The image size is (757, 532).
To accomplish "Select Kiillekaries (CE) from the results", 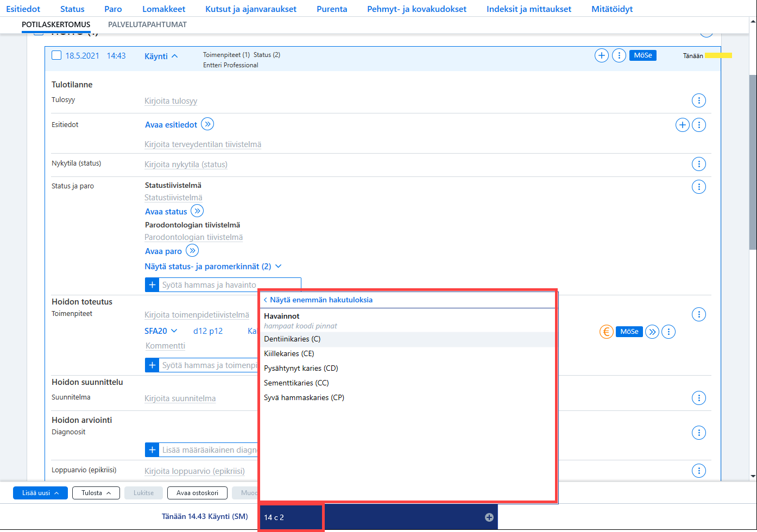I will pos(407,354).
